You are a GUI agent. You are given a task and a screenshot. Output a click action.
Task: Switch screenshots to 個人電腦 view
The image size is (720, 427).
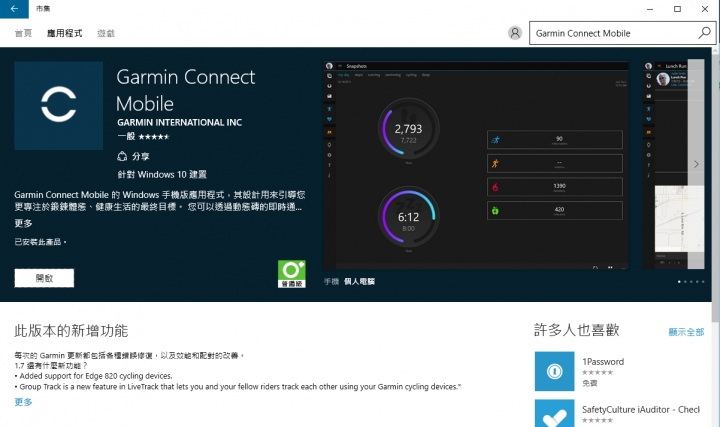click(360, 281)
